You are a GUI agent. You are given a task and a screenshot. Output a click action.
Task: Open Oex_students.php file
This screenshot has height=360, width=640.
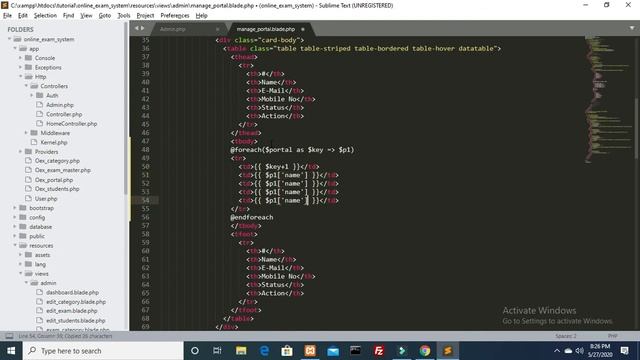click(x=57, y=189)
